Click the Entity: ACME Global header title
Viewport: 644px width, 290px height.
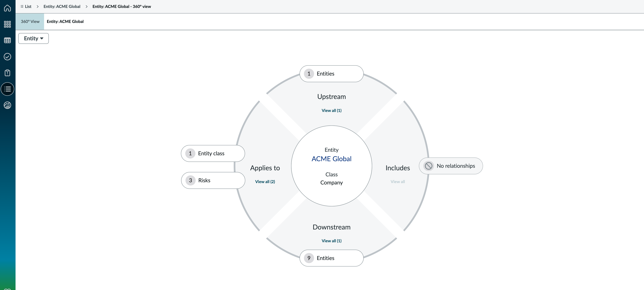[65, 21]
